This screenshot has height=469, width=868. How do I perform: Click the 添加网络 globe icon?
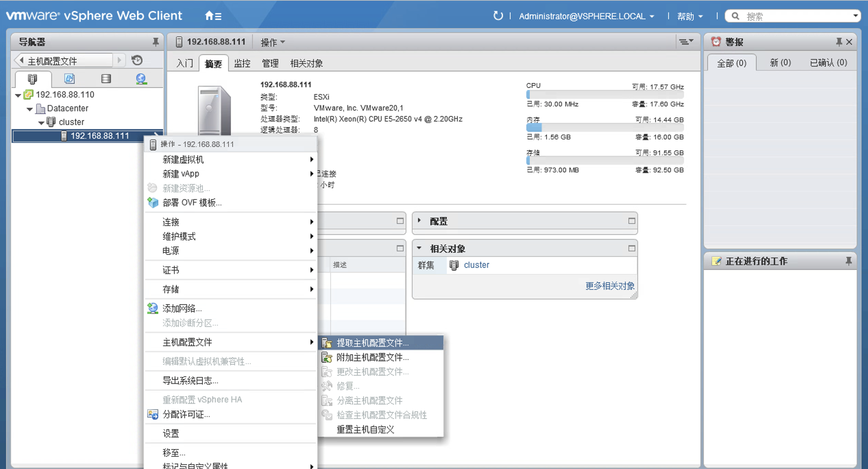click(x=153, y=308)
